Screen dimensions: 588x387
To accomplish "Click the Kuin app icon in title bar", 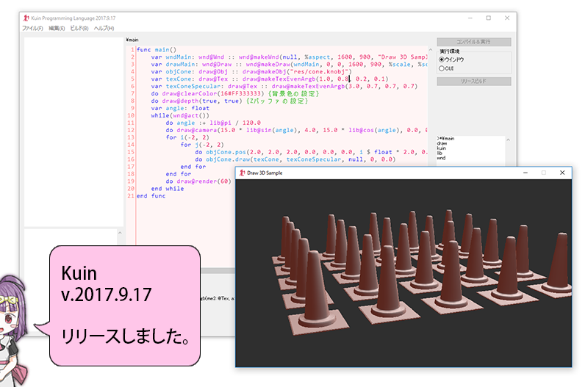I will coord(26,18).
